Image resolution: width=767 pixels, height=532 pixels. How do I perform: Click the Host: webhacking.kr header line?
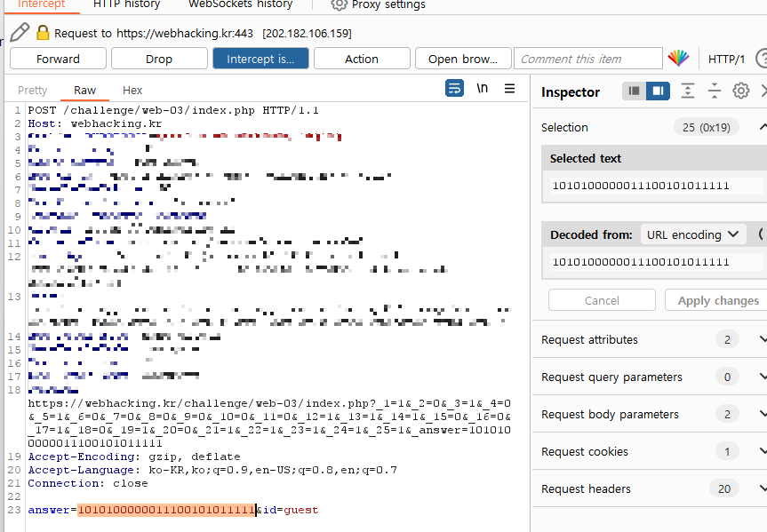[94, 123]
